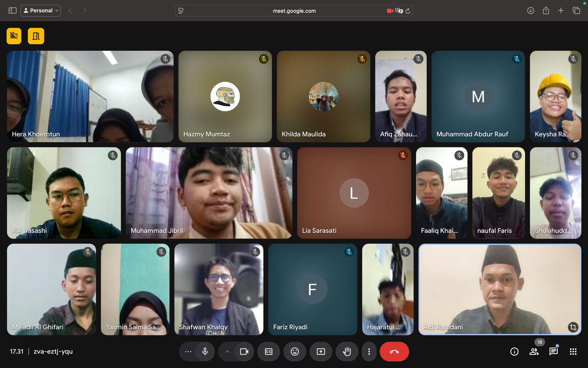Open a new browser tab
This screenshot has width=588, height=368.
(561, 11)
